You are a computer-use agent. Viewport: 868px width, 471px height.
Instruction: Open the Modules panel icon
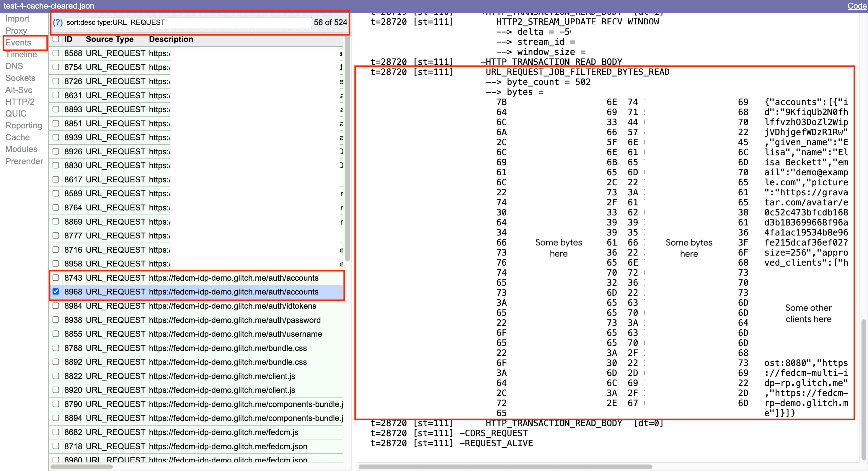tap(21, 149)
